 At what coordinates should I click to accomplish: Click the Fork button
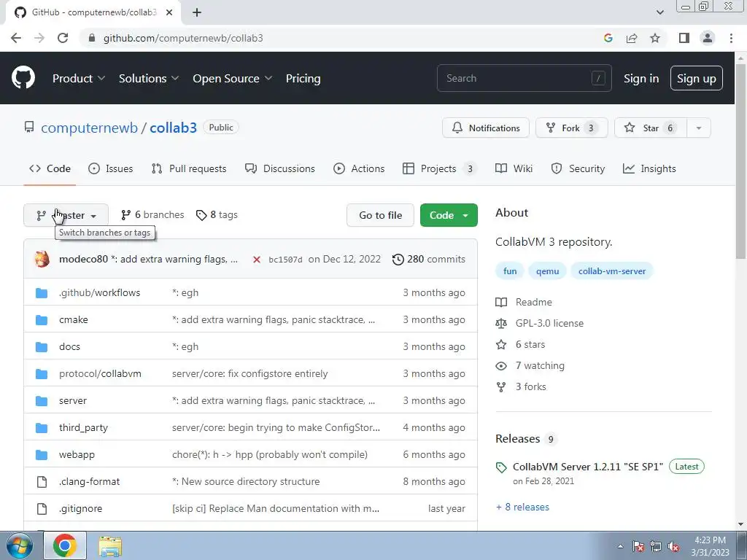[x=572, y=128]
